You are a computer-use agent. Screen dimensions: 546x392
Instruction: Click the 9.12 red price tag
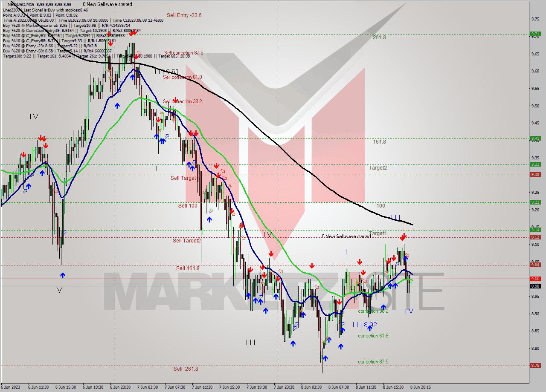pos(535,237)
